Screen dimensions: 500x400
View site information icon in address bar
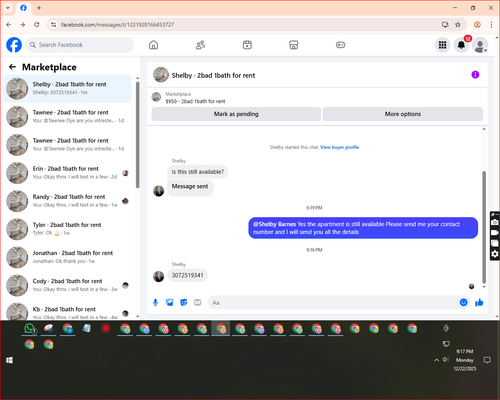[x=53, y=24]
